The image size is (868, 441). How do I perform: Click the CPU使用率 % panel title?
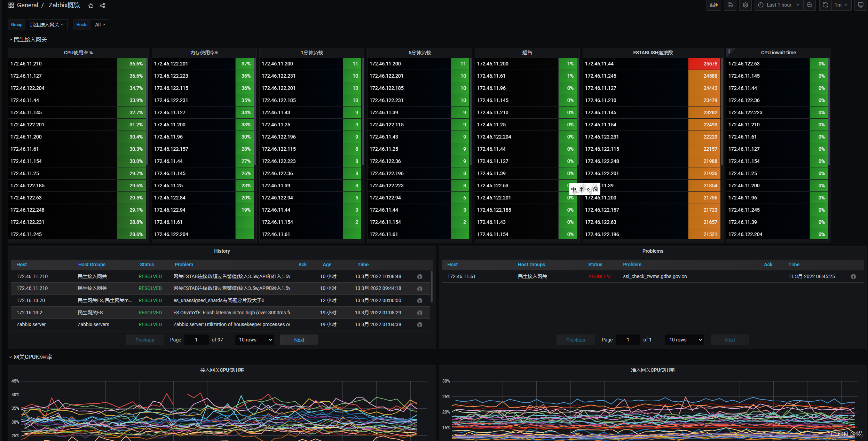(x=78, y=53)
